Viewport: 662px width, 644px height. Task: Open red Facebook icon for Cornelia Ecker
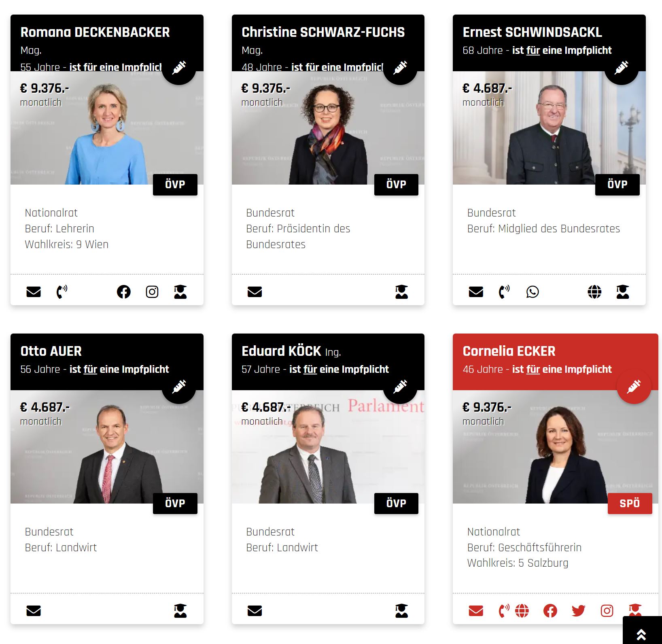point(550,611)
